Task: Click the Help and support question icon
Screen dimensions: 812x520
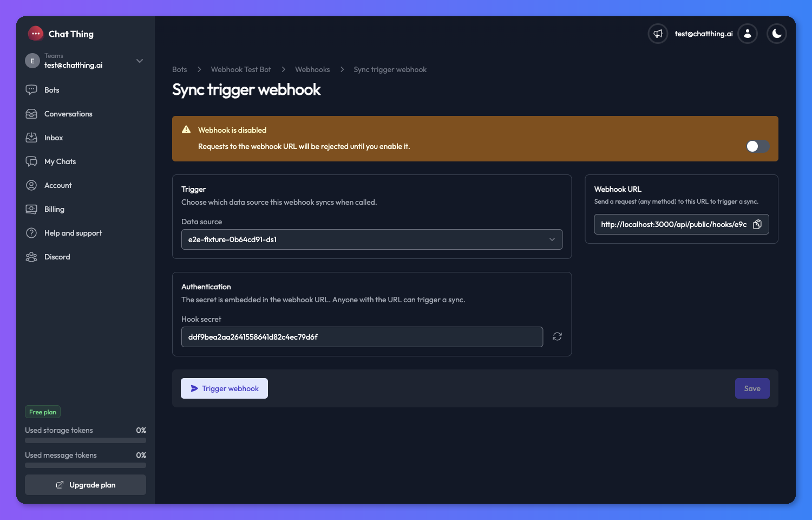Action: 31,233
